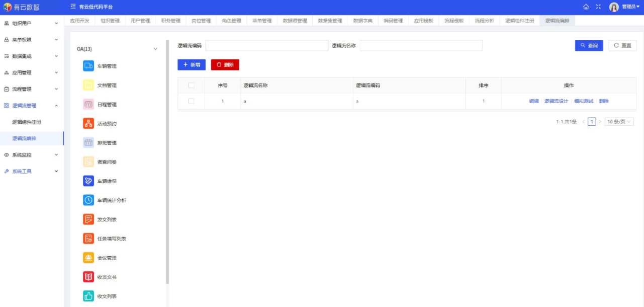This screenshot has height=307, width=644.
Task: Switch to the 数据字典 tab
Action: pyautogui.click(x=362, y=21)
